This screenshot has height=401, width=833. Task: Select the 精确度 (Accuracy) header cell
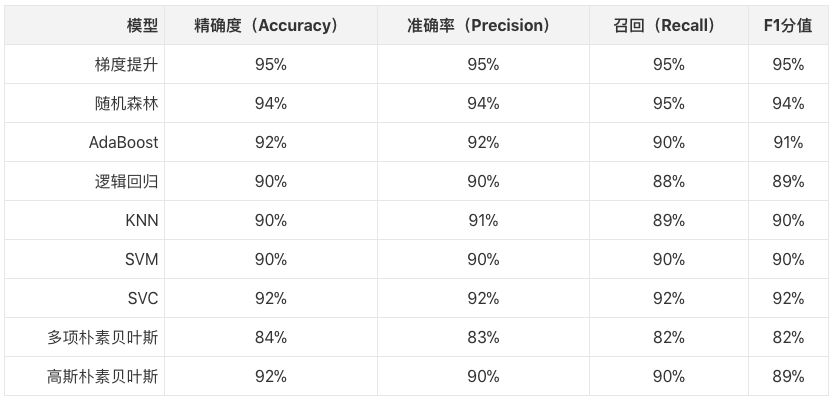coord(270,26)
